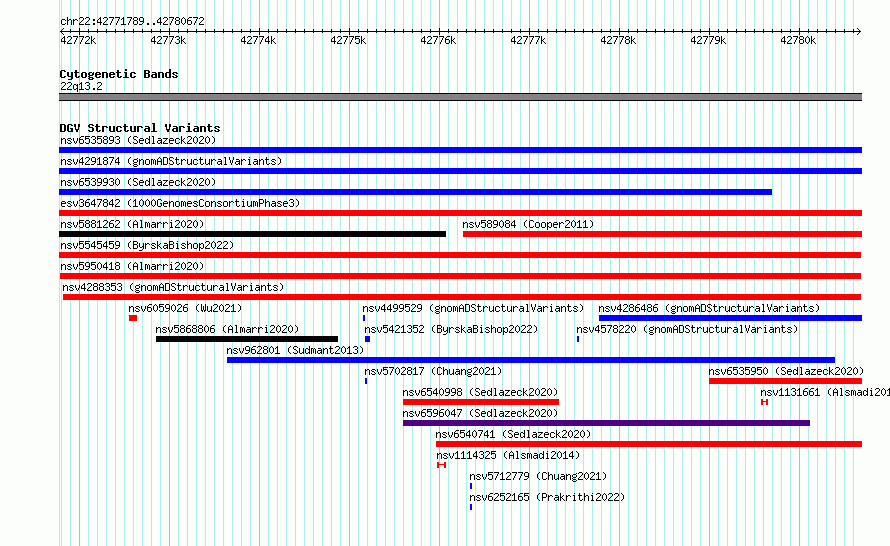Image resolution: width=890 pixels, height=546 pixels.
Task: Open nsv4499529 (gnomADStructuralVariants) label
Action: (473, 308)
